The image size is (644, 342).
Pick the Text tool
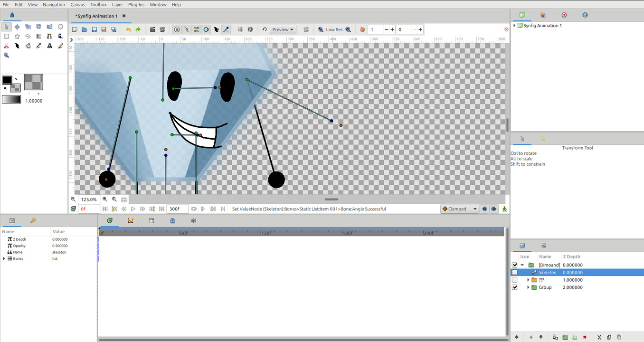[x=49, y=46]
